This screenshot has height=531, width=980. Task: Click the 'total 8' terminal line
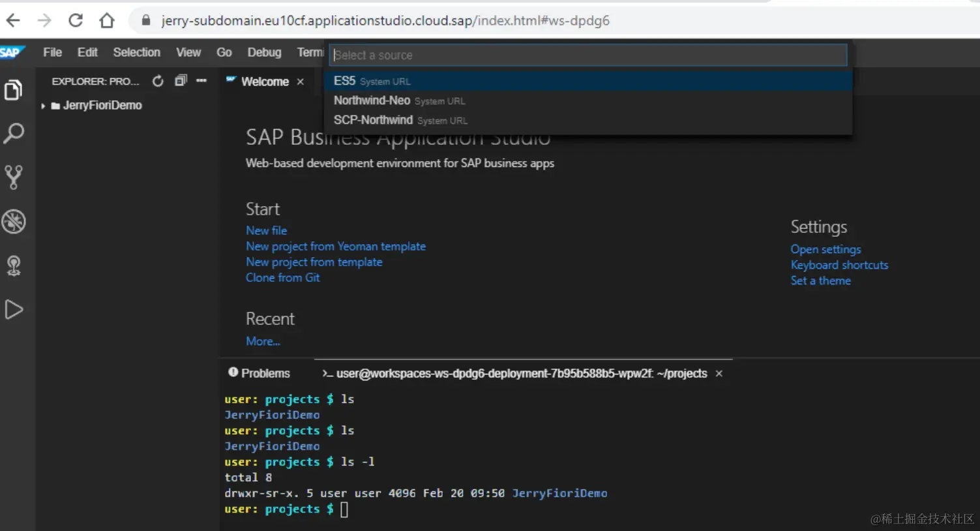point(248,478)
